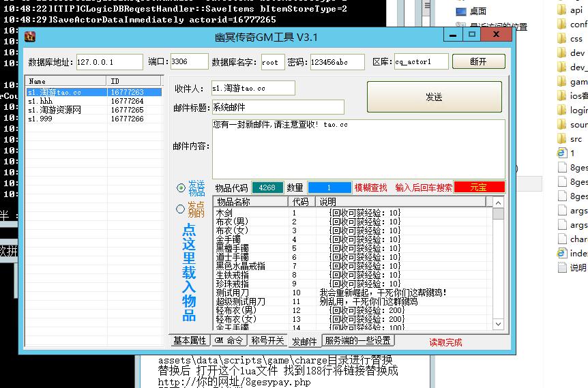588x388 pixels.
Task: Switch to the 服务端的一些设置 tab
Action: [357, 341]
